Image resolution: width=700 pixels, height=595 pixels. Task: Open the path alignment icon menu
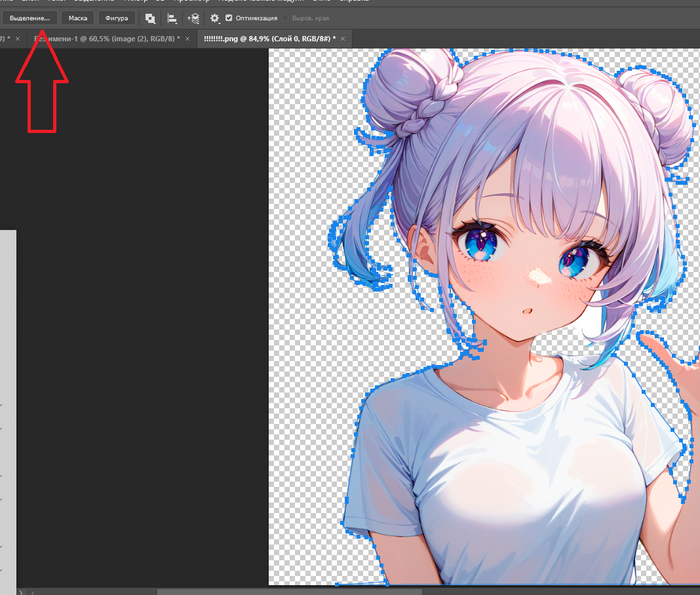(172, 18)
